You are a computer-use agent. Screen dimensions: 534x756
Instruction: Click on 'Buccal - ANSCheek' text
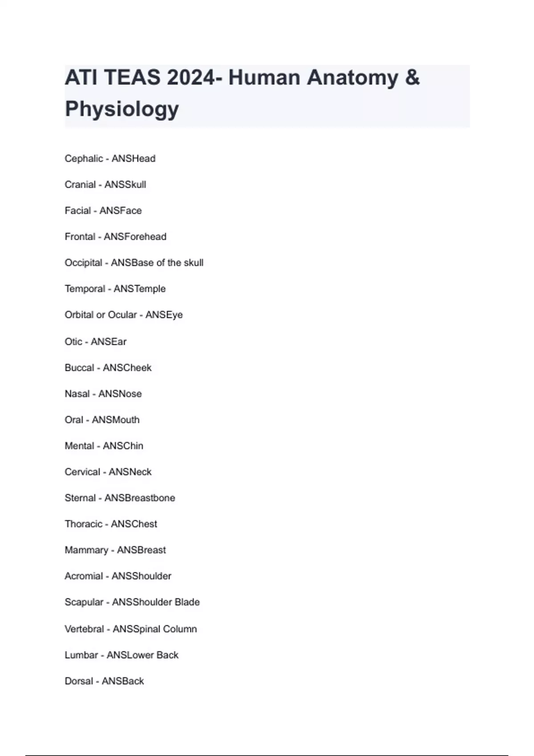(108, 368)
